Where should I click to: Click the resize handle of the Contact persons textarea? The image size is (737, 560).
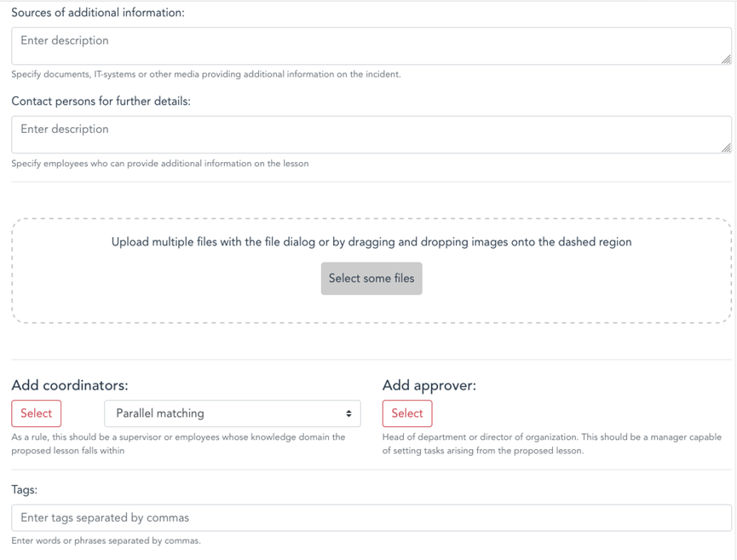726,147
